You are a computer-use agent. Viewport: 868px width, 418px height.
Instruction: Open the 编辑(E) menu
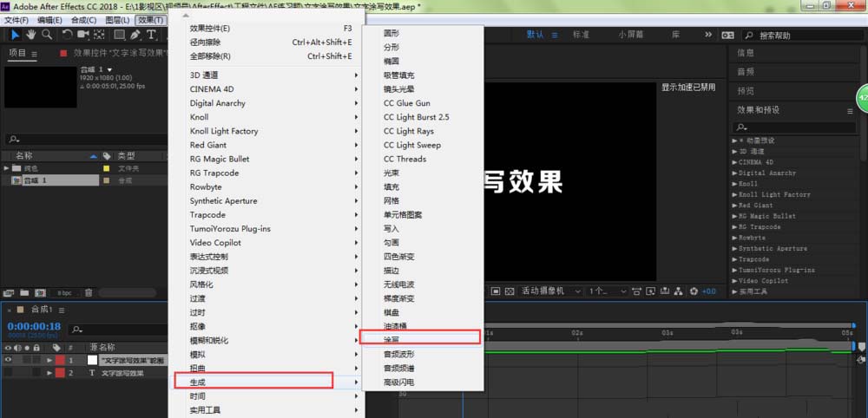point(49,20)
